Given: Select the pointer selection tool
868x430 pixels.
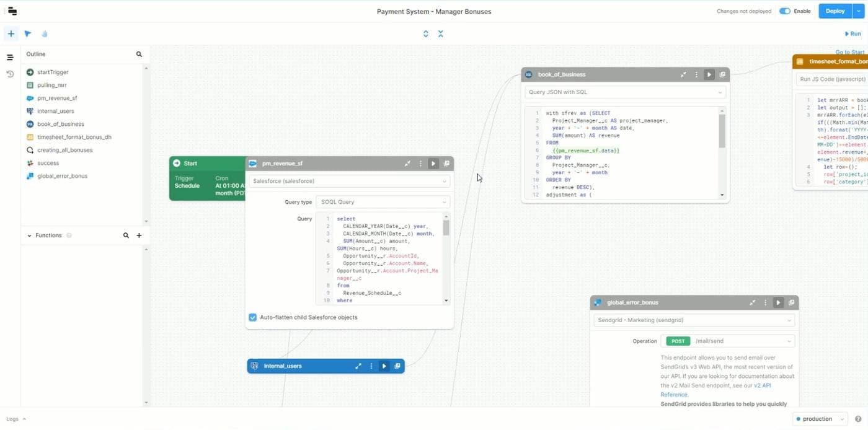Looking at the screenshot, I should tap(27, 34).
